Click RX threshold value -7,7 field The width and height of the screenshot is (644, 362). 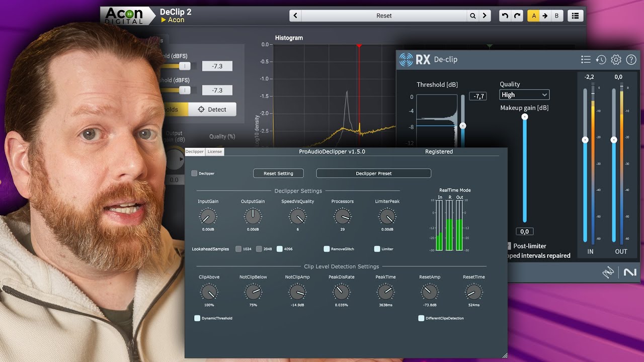point(478,96)
